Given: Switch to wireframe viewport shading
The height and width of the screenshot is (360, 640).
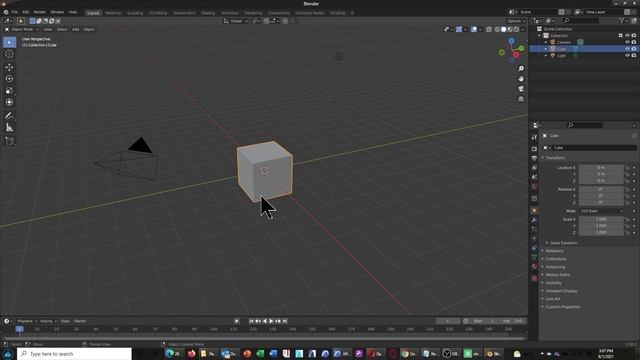Looking at the screenshot, I should tap(497, 29).
